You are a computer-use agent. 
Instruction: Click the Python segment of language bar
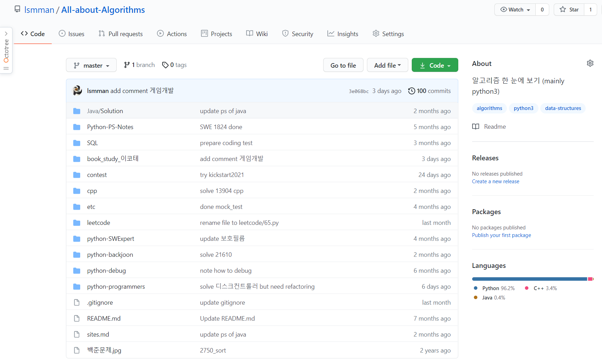(529, 279)
